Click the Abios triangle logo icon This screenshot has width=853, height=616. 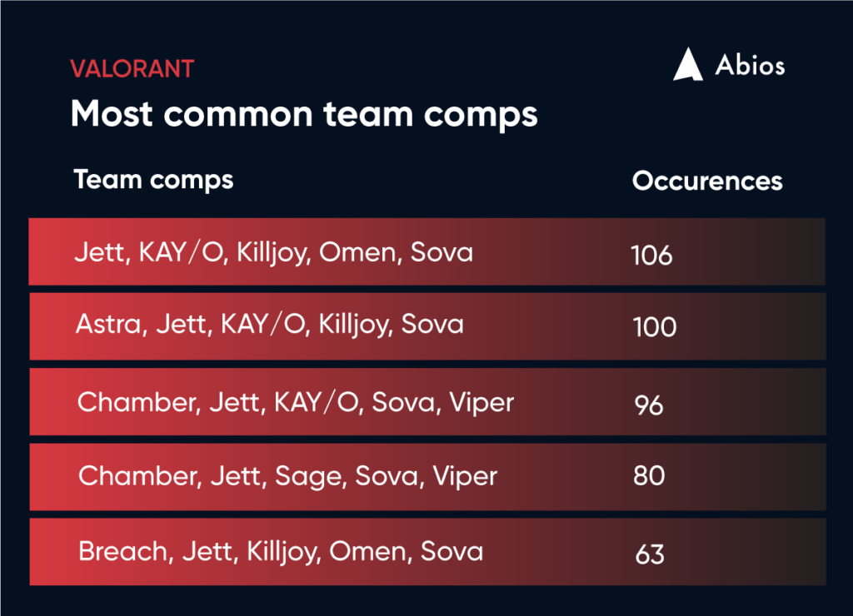pyautogui.click(x=688, y=64)
